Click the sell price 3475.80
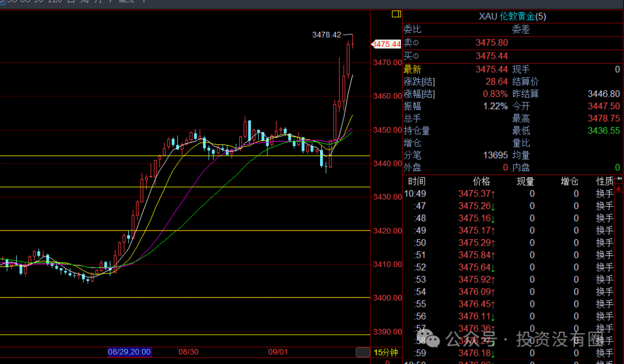The image size is (624, 364). 492,43
